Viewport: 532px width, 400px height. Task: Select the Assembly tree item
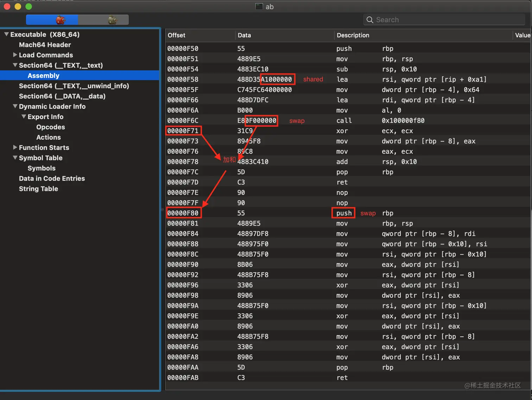click(44, 76)
